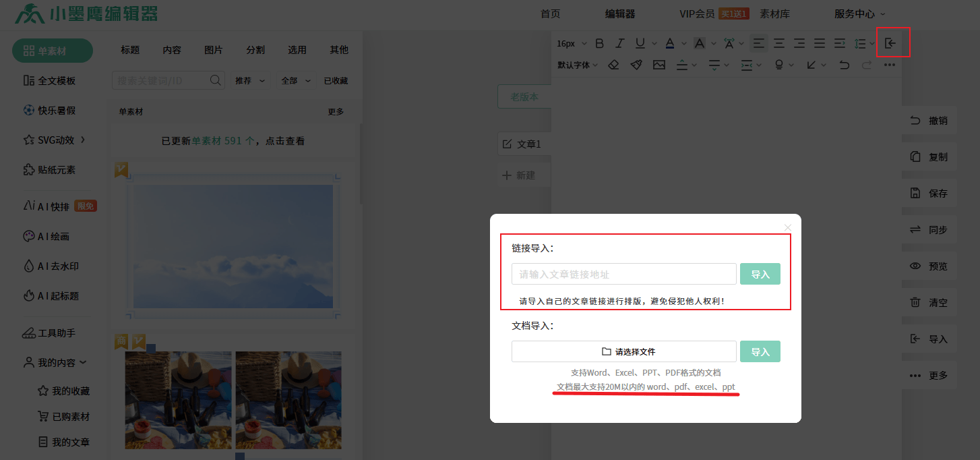Expand the 推荐 sort dropdown

249,80
